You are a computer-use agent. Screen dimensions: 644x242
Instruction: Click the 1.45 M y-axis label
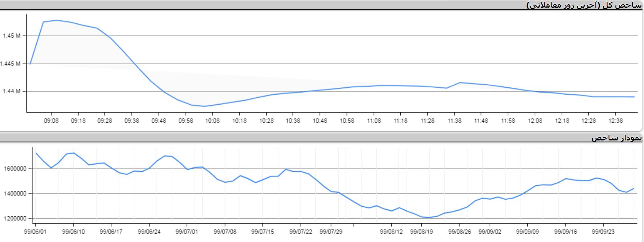coord(12,36)
